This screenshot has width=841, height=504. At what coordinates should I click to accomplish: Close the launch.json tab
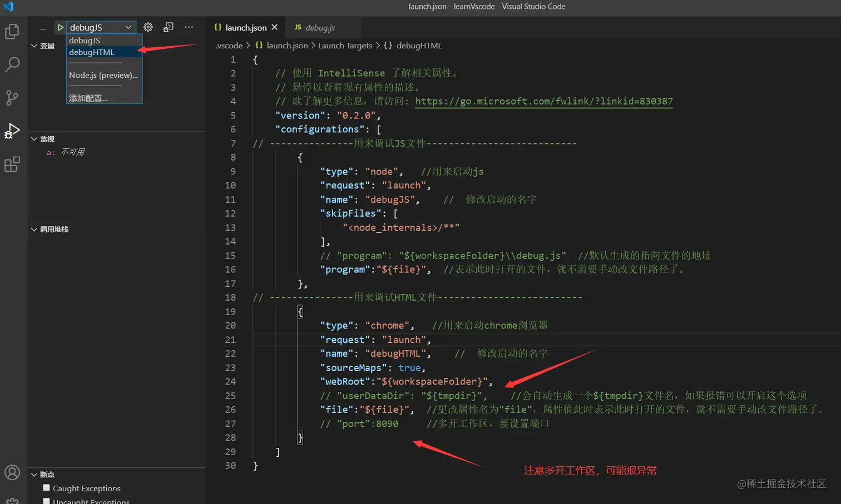(275, 27)
